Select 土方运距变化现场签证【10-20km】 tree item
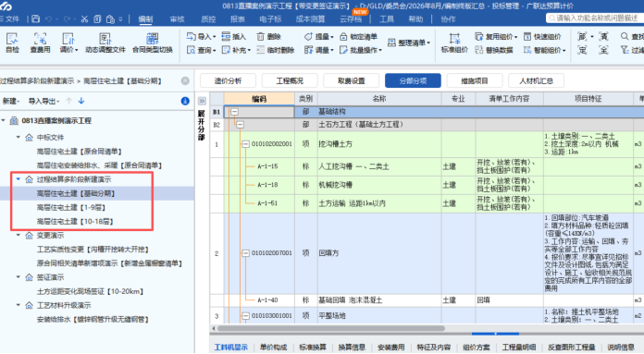 pos(90,291)
